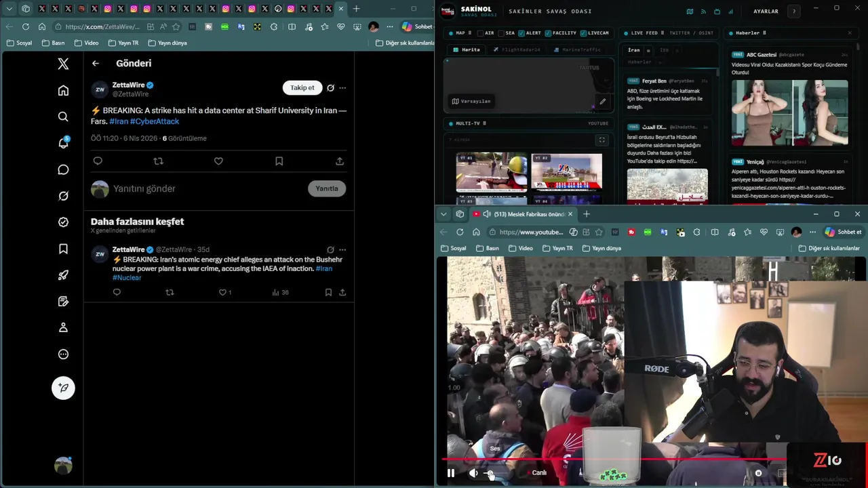Refresh the YouTube browser page
This screenshot has height=488, width=868.
tap(460, 232)
